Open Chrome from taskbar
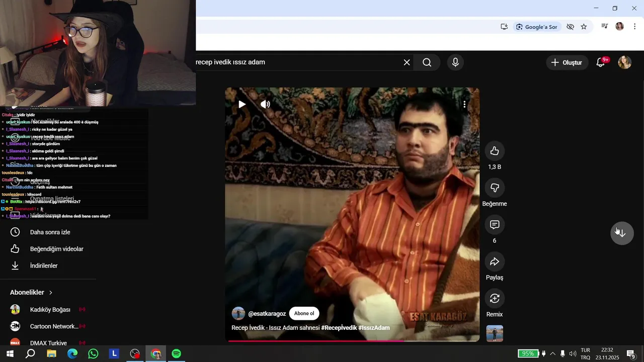 [155, 354]
